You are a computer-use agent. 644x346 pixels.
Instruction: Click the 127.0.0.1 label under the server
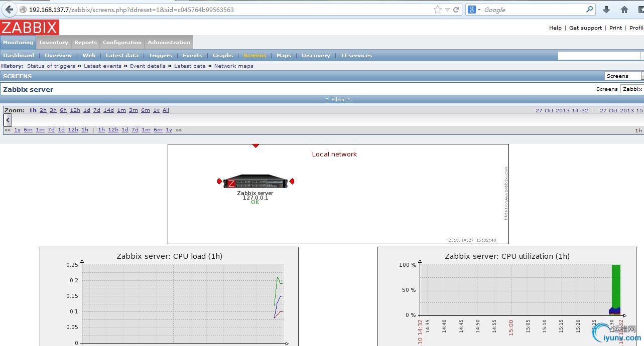255,198
